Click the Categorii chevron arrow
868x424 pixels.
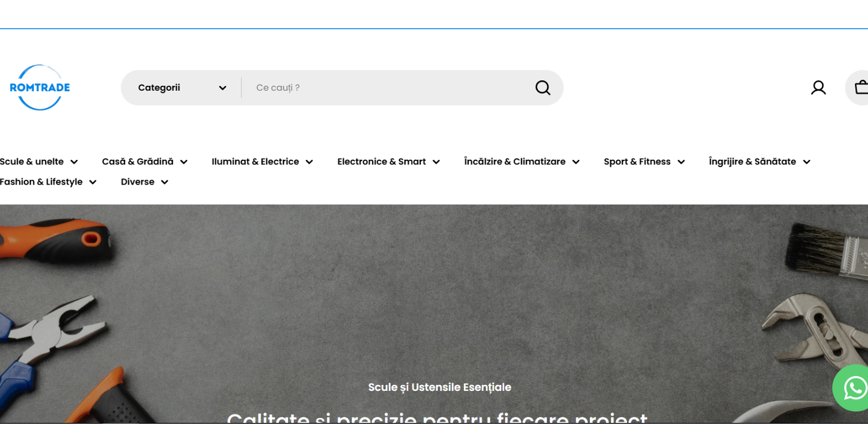222,88
